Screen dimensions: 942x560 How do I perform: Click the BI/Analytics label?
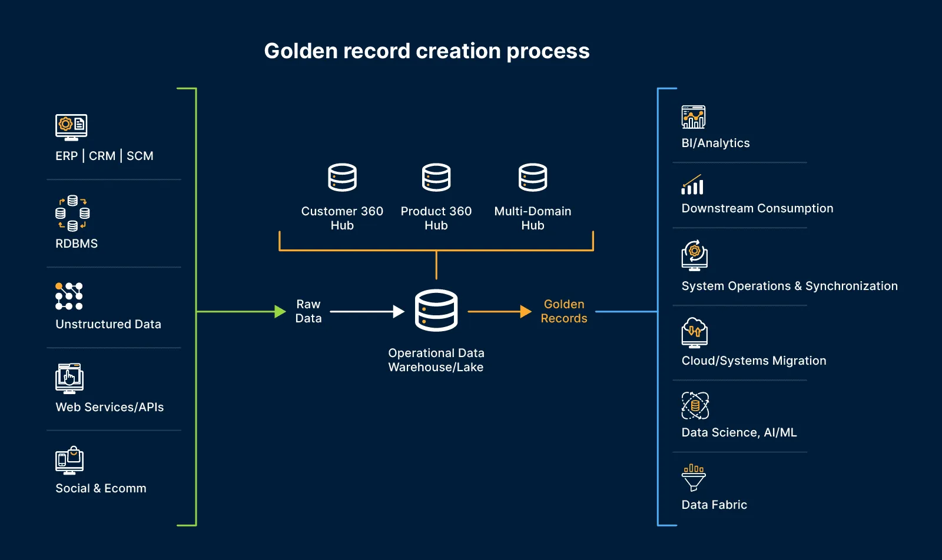coord(715,143)
